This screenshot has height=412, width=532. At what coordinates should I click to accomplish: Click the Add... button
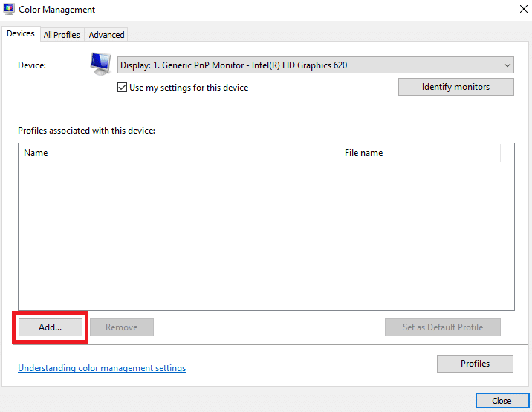pyautogui.click(x=51, y=327)
